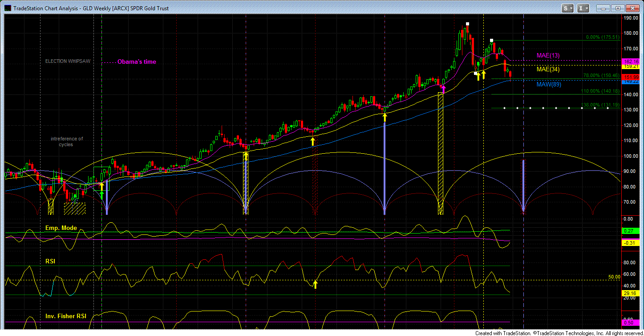
Task: Click the 50.00 RSI midline label
Action: coord(614,277)
